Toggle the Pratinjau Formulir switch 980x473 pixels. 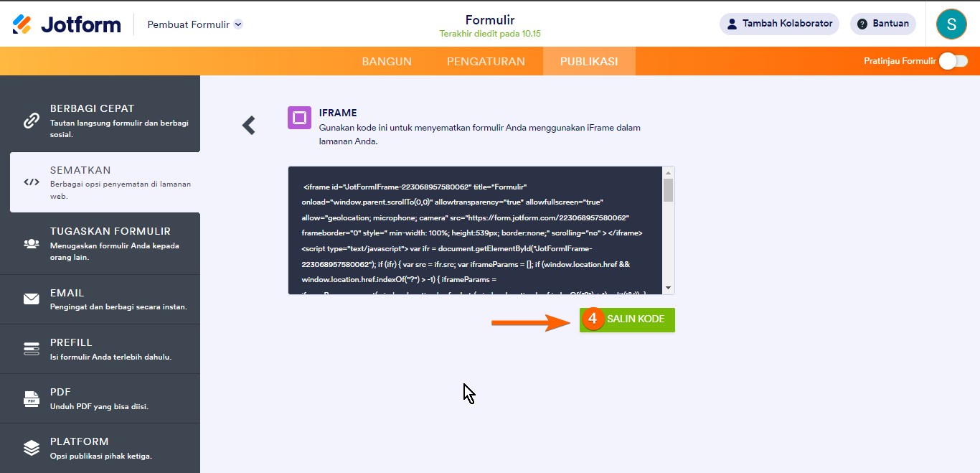click(x=953, y=61)
